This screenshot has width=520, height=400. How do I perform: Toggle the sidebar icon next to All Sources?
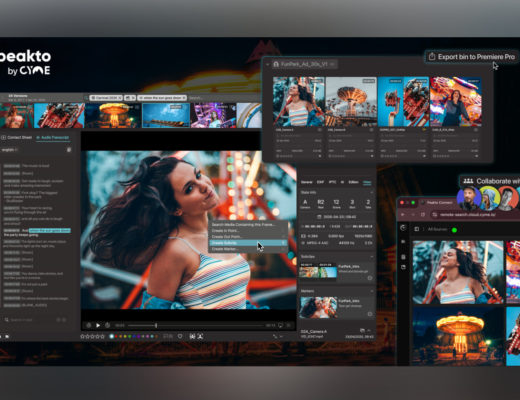tap(417, 229)
